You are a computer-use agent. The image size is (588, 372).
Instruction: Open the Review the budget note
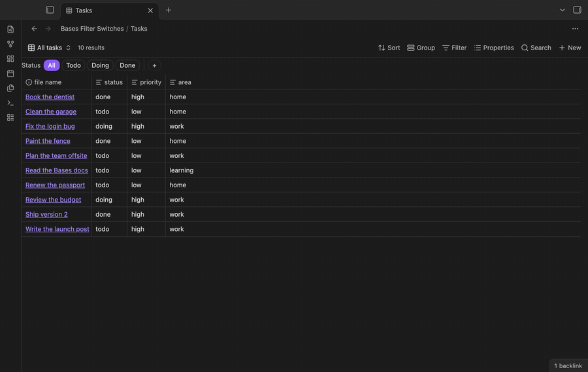[x=54, y=200]
